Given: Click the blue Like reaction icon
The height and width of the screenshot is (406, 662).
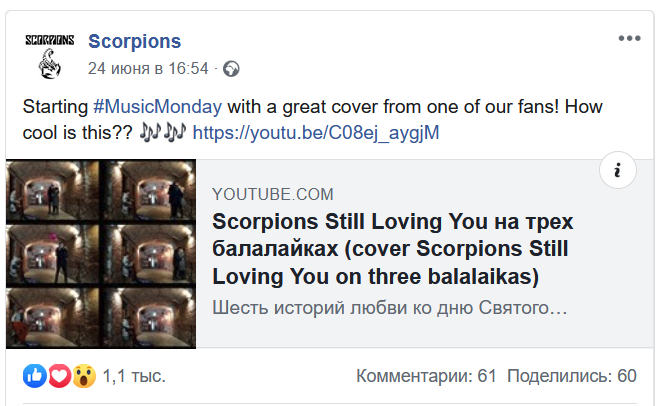Looking at the screenshot, I should [x=35, y=376].
